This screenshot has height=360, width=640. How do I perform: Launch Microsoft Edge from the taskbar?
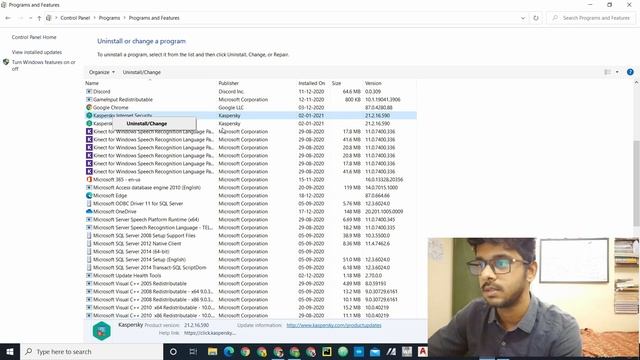coord(229,351)
